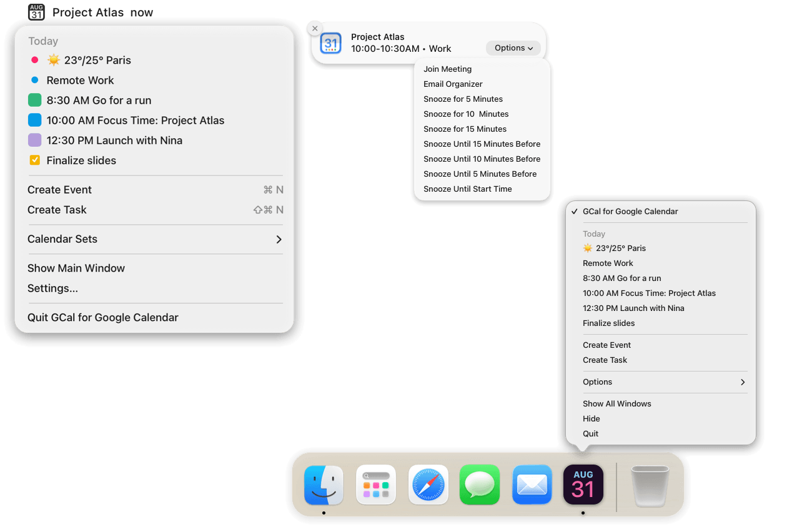
Task: Dismiss the Project Atlas notification
Action: tap(315, 28)
